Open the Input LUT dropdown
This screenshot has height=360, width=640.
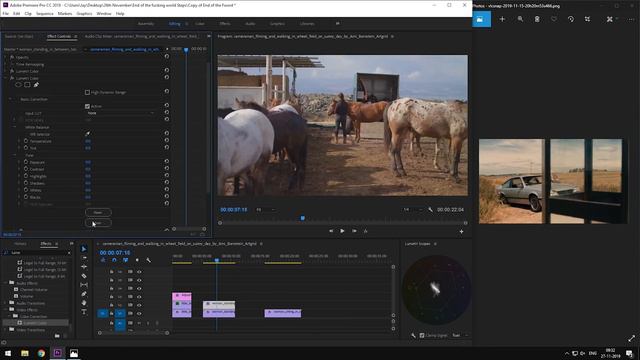[x=121, y=113]
